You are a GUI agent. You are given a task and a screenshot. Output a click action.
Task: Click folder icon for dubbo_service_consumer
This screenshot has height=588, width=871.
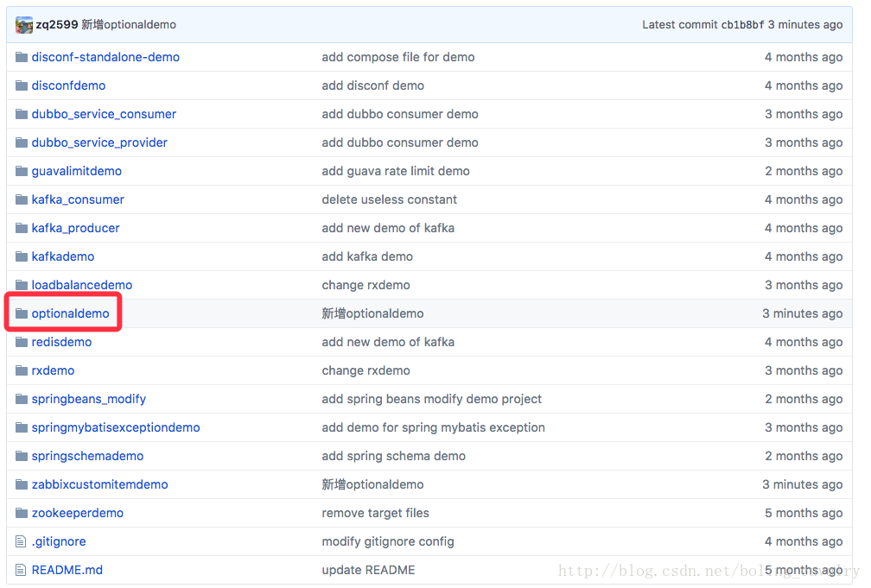click(x=22, y=114)
